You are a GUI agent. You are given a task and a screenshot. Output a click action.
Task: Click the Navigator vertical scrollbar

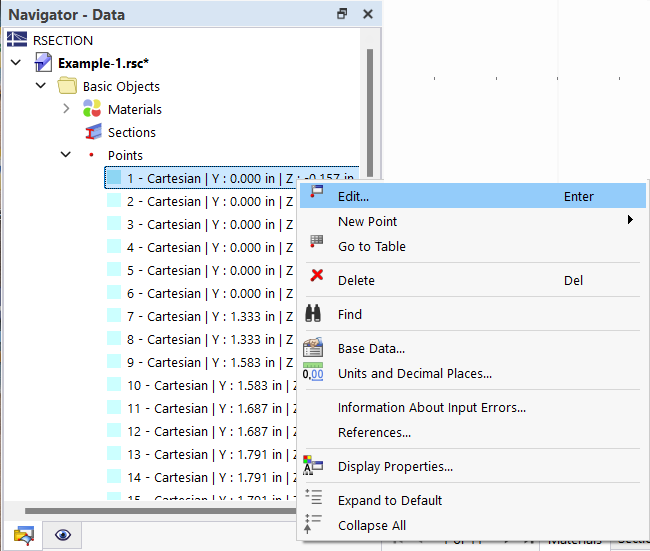370,112
